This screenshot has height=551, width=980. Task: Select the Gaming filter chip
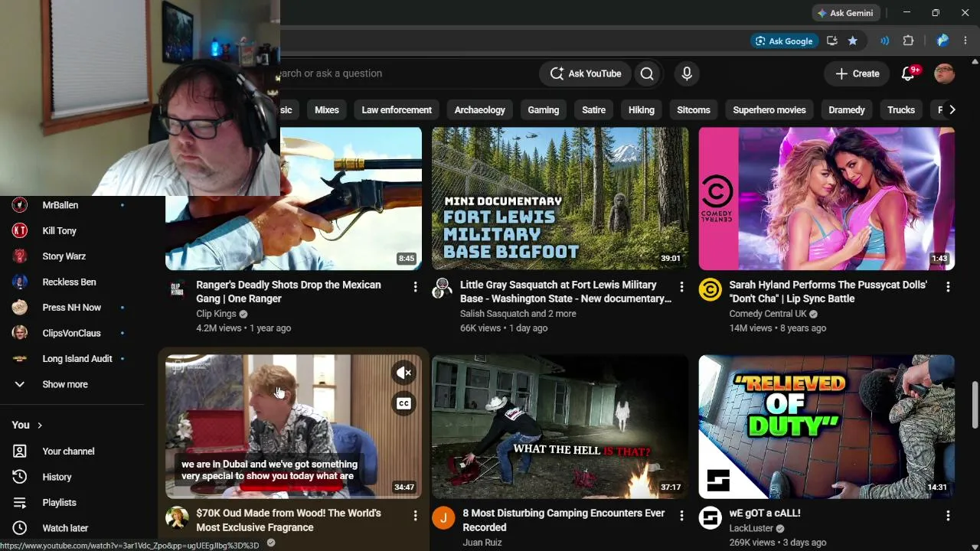(x=544, y=110)
